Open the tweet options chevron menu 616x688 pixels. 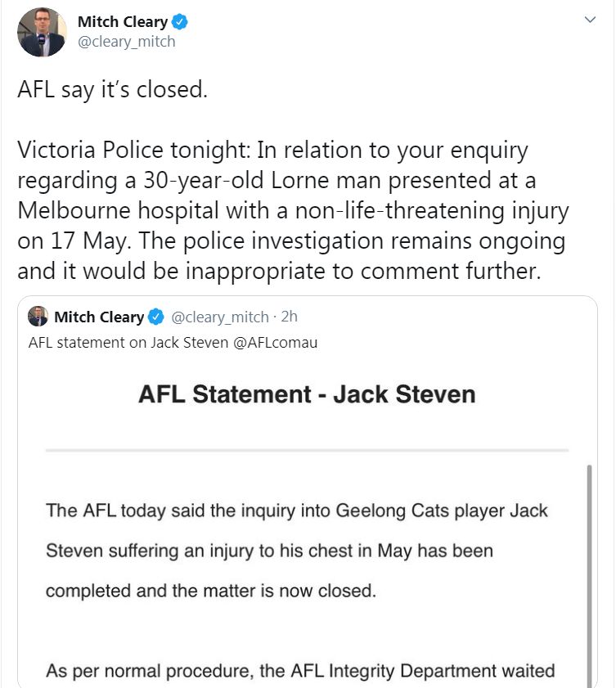pyautogui.click(x=590, y=20)
